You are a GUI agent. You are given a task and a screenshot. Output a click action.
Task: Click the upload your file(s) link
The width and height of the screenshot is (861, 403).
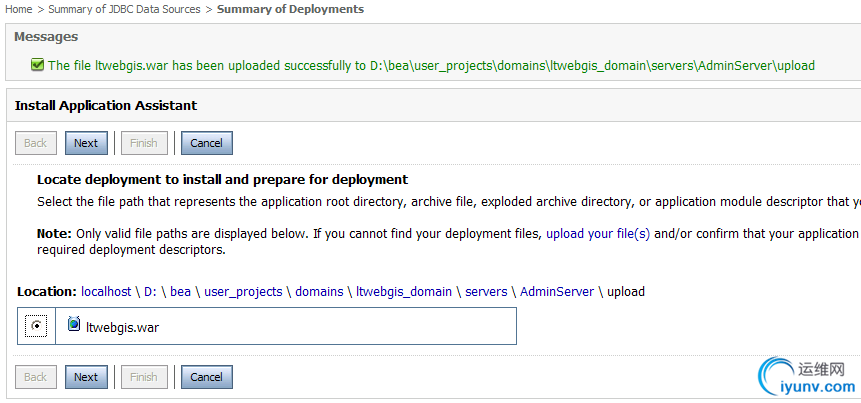(x=598, y=233)
